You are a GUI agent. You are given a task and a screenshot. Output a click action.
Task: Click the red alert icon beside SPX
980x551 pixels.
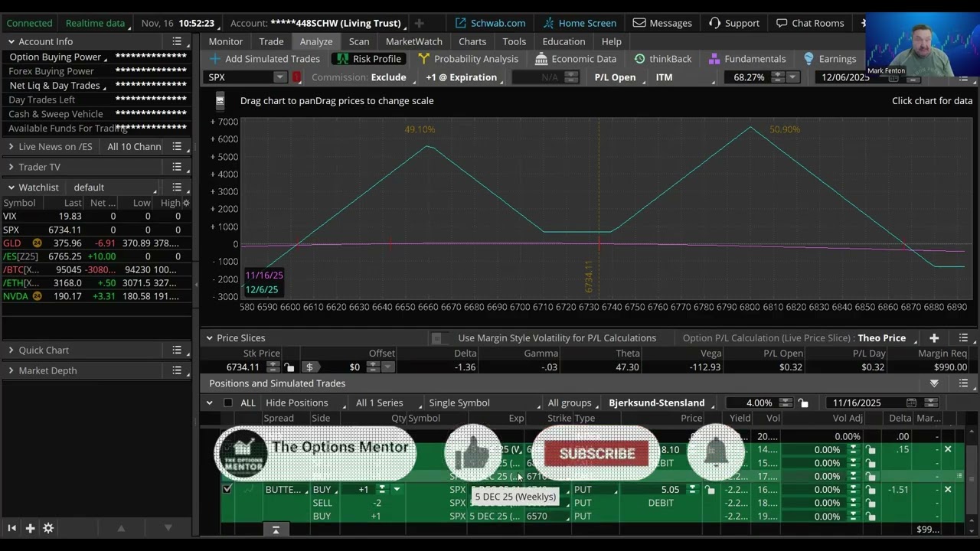(x=296, y=77)
